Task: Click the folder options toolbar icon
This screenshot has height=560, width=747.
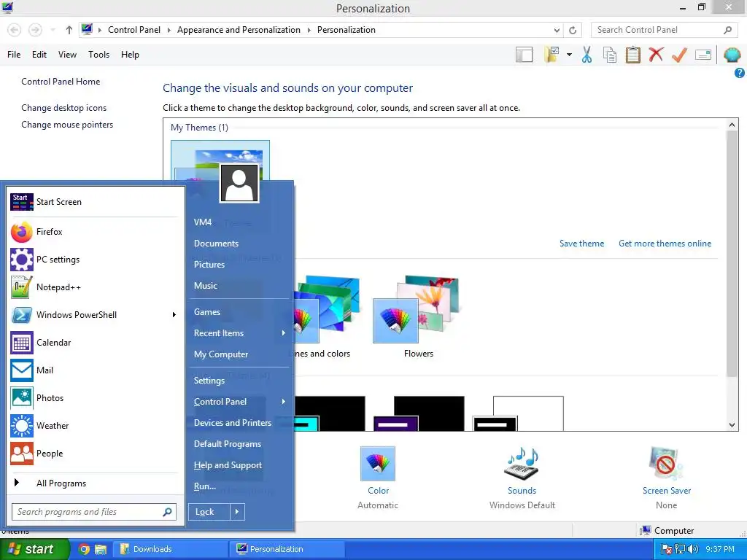Action: 553,55
